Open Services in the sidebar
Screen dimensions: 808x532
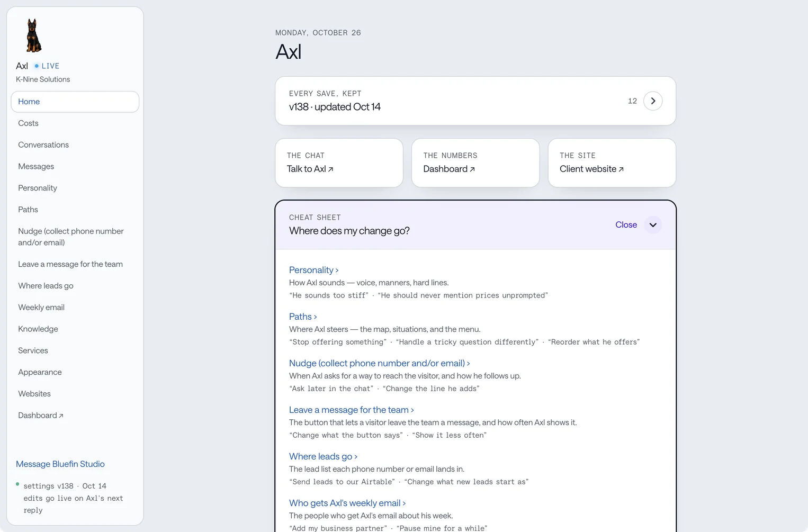(75, 351)
